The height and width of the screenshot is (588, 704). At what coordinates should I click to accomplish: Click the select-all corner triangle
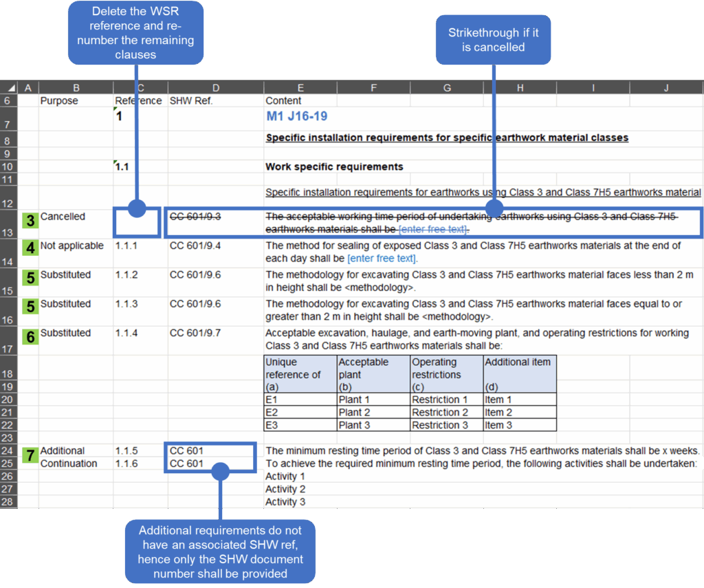click(10, 87)
